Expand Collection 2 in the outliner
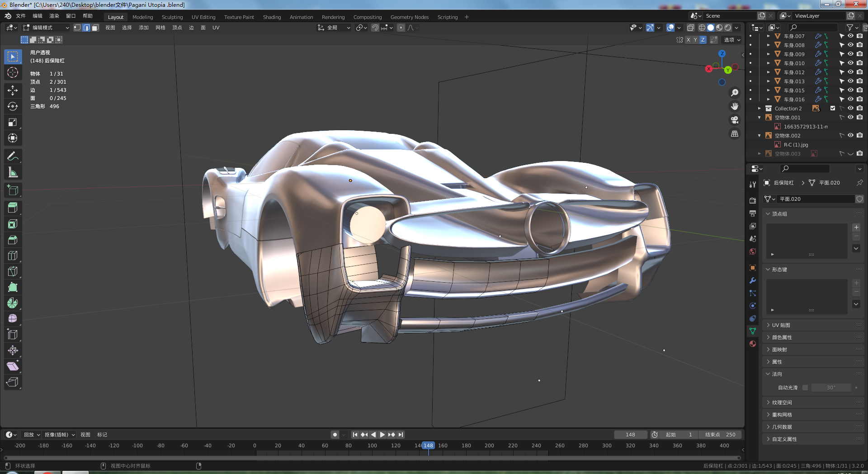868x474 pixels. click(x=759, y=109)
